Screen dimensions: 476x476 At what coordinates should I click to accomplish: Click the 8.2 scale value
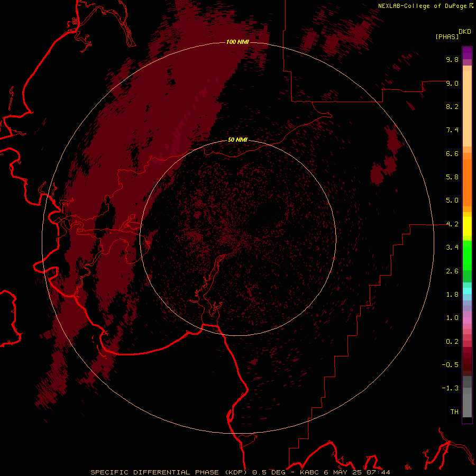pos(452,106)
